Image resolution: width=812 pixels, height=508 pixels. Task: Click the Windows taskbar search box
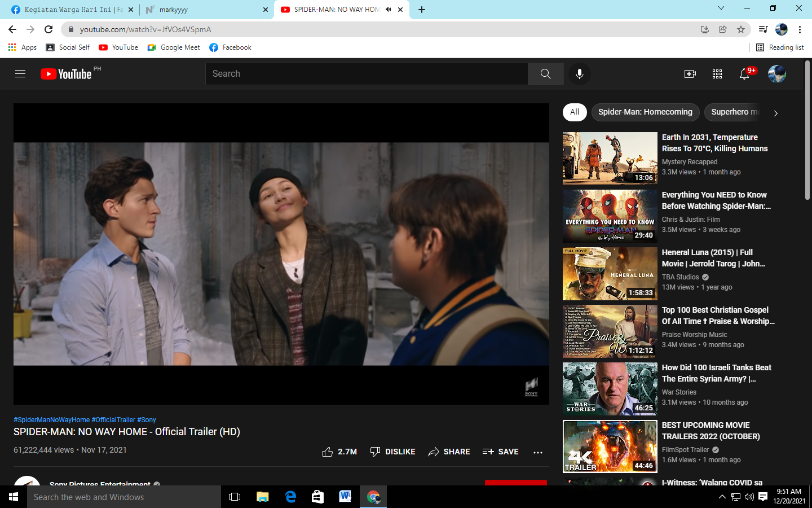[124, 497]
